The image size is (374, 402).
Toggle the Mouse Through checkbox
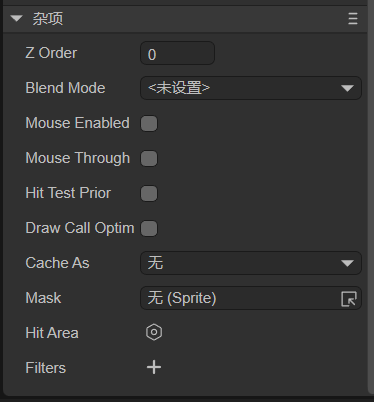point(149,158)
